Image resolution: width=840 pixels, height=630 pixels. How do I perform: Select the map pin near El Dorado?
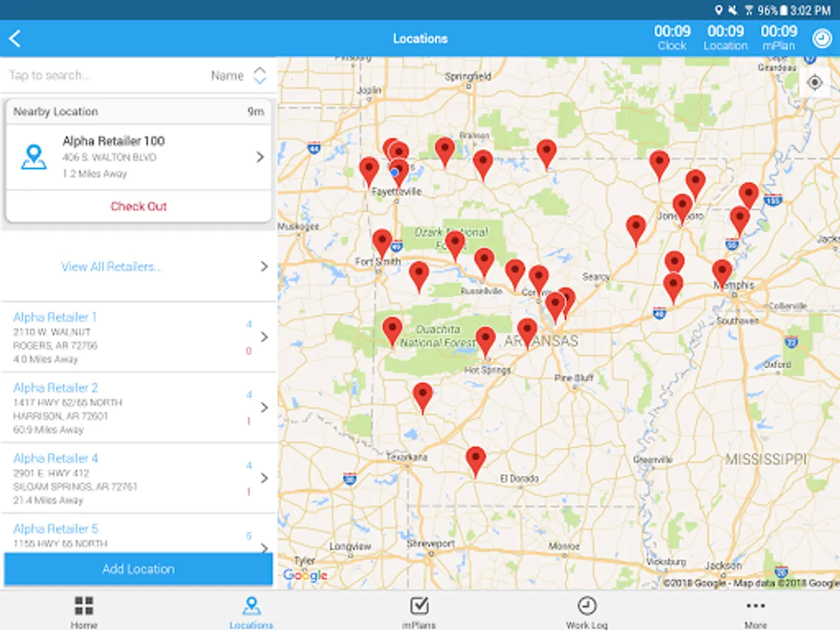[x=476, y=462]
